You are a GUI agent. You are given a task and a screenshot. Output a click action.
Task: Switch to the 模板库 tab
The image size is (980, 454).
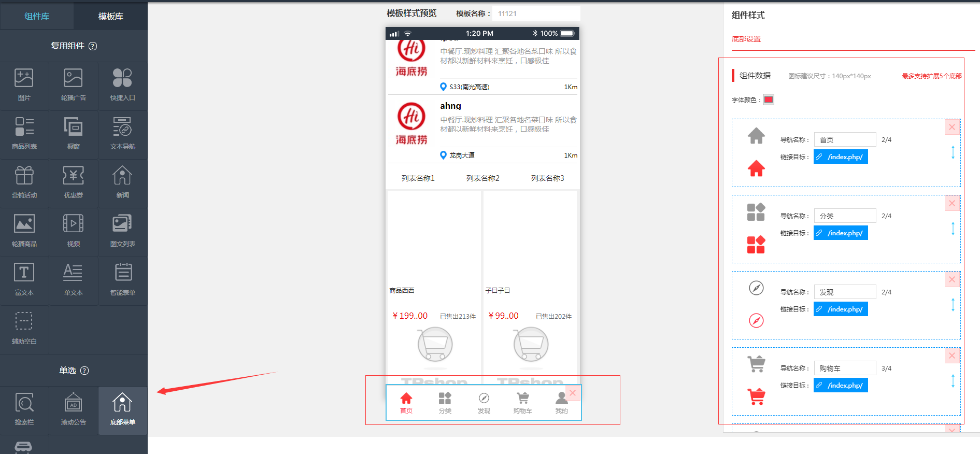pos(110,17)
